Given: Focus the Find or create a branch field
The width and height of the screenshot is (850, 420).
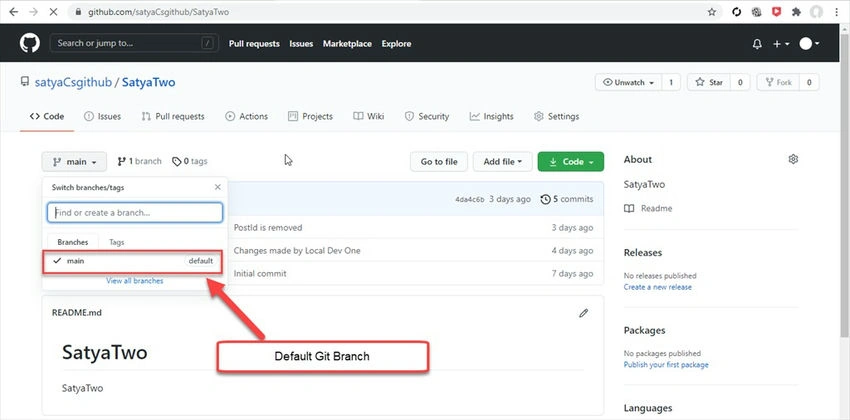Looking at the screenshot, I should pos(135,212).
